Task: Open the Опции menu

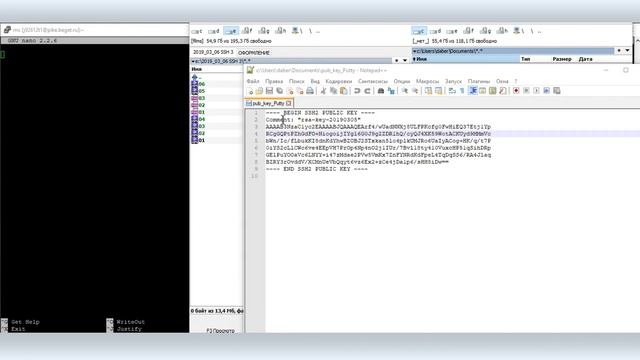Action: click(402, 81)
